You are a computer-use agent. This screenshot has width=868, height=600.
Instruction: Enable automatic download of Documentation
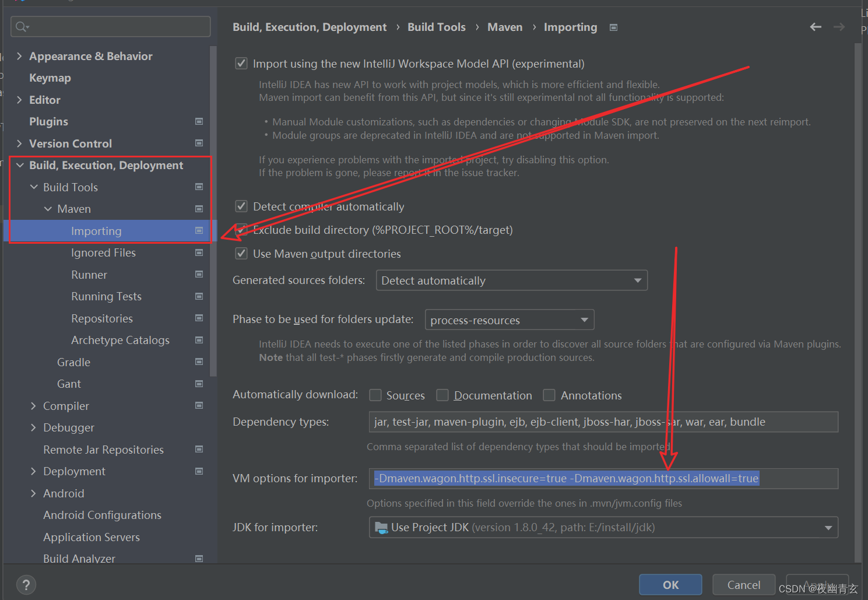click(x=442, y=395)
